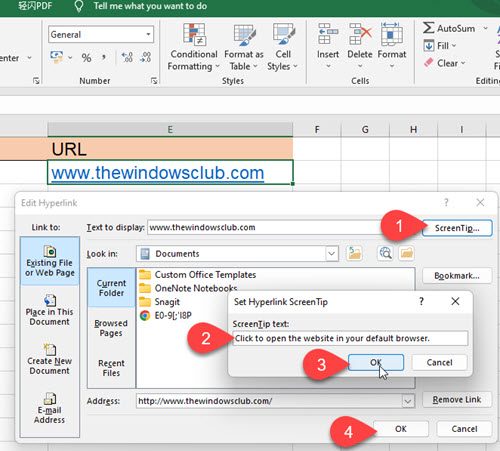Click Cancel in Edit Hyperlink dialog
500x451 pixels.
pos(464,429)
